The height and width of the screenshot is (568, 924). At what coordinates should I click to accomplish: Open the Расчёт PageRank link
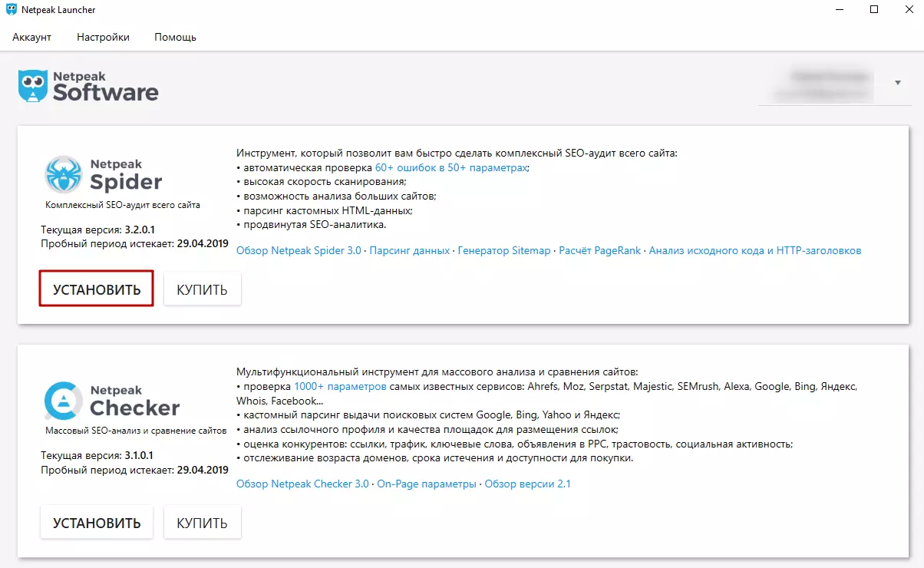[x=599, y=250]
